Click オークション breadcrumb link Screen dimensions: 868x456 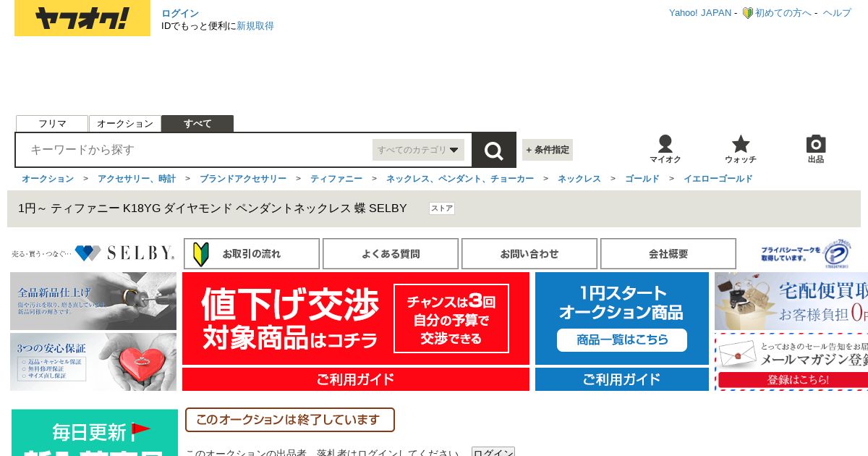(48, 179)
